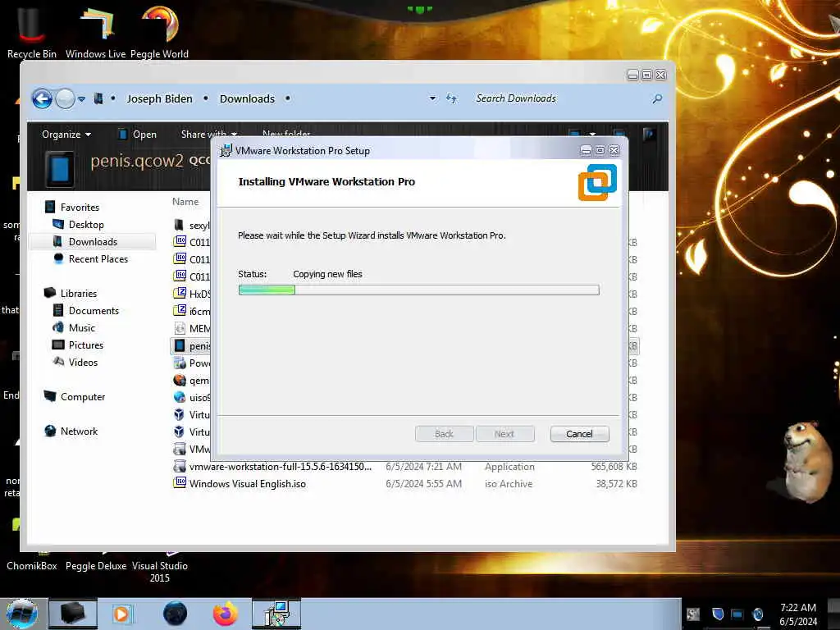Image resolution: width=840 pixels, height=630 pixels.
Task: Select Downloads breadcrumb in address bar
Action: pos(247,98)
